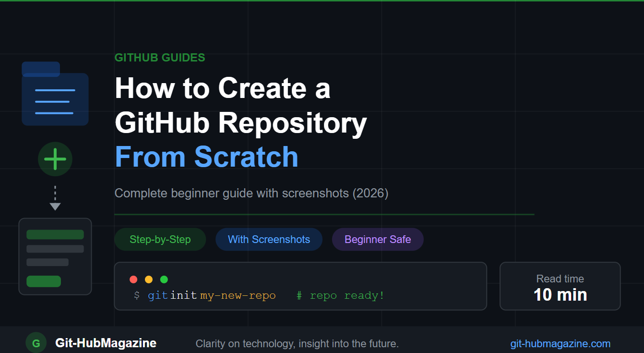Toggle the Step-by-Step pill
Image resolution: width=644 pixels, height=353 pixels.
pyautogui.click(x=160, y=239)
